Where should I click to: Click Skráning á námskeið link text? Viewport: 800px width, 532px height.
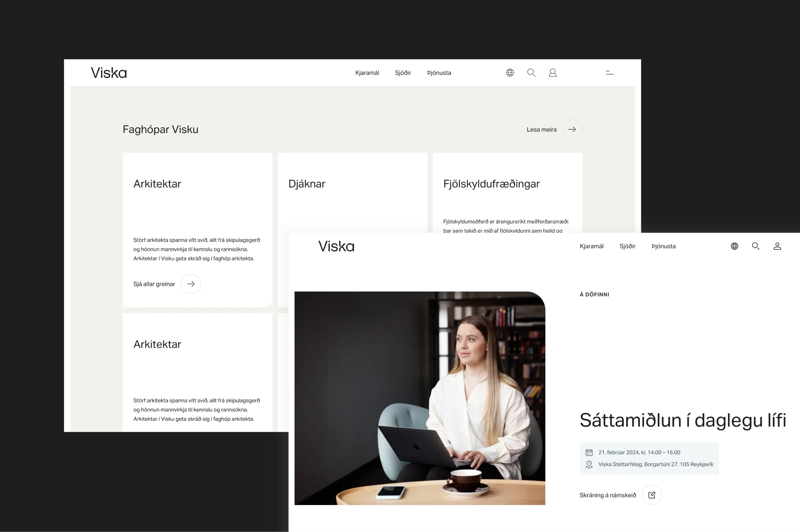(x=607, y=495)
